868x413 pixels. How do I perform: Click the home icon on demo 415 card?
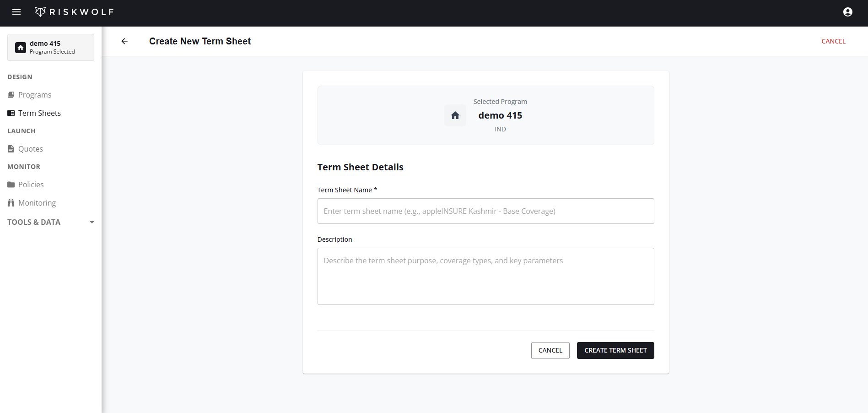click(20, 47)
